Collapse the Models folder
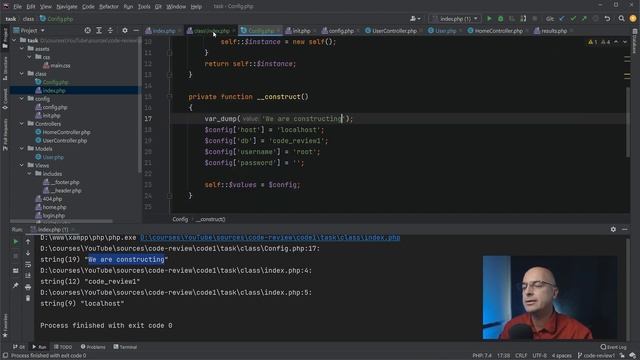Image resolution: width=640 pixels, height=360 pixels. coord(22,149)
